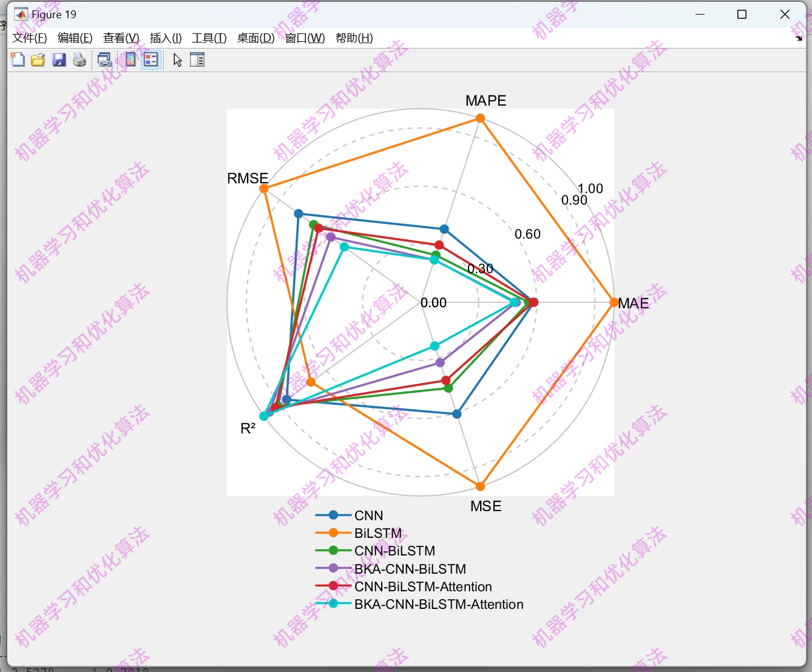Viewport: 812px width, 672px height.
Task: Click the Open File folder icon
Action: [38, 59]
